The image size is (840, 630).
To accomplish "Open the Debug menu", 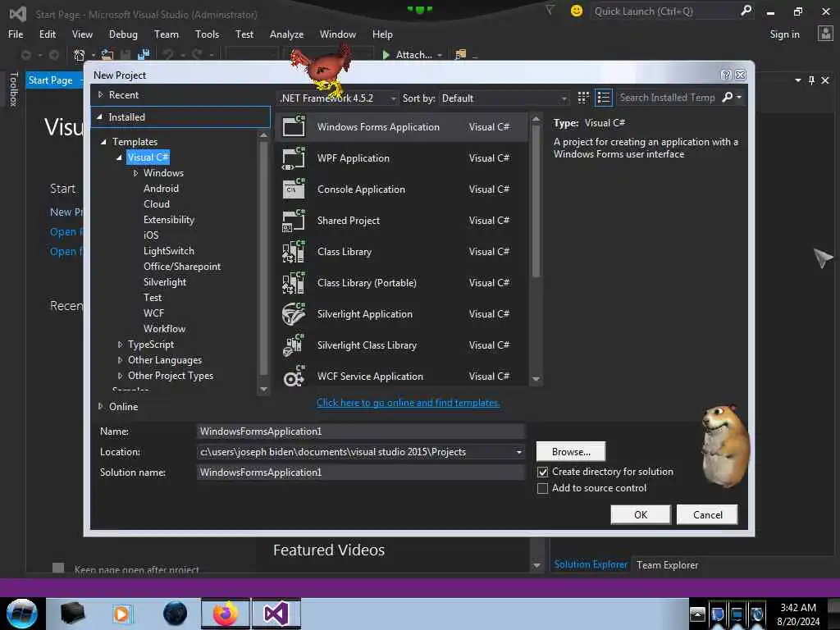I will [x=123, y=34].
